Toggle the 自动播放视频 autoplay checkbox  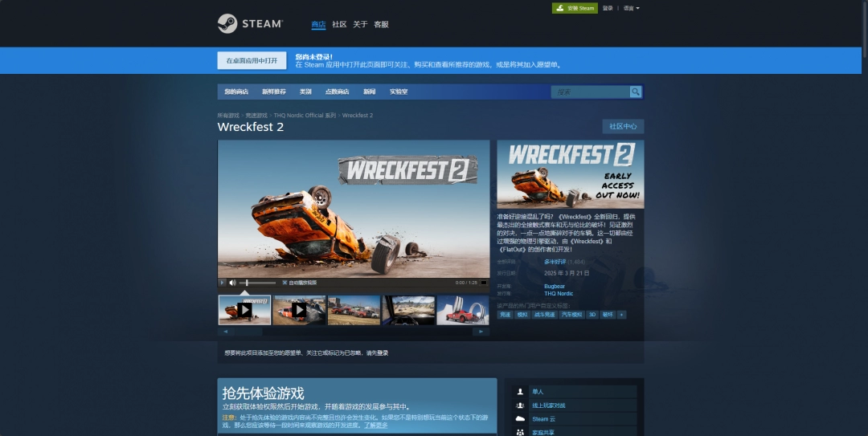pos(285,283)
